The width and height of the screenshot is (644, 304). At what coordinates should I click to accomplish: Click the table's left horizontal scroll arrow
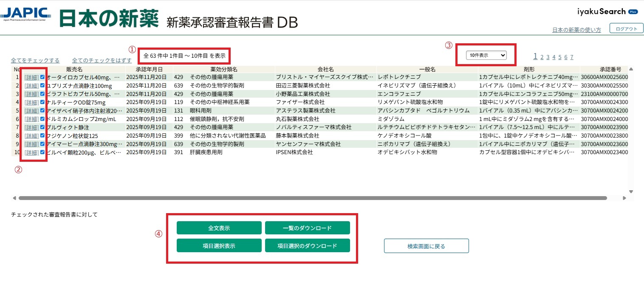14,198
